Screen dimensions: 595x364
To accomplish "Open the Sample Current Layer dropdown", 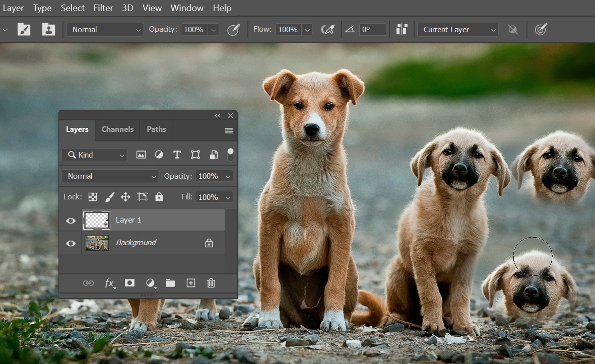I will [x=457, y=30].
